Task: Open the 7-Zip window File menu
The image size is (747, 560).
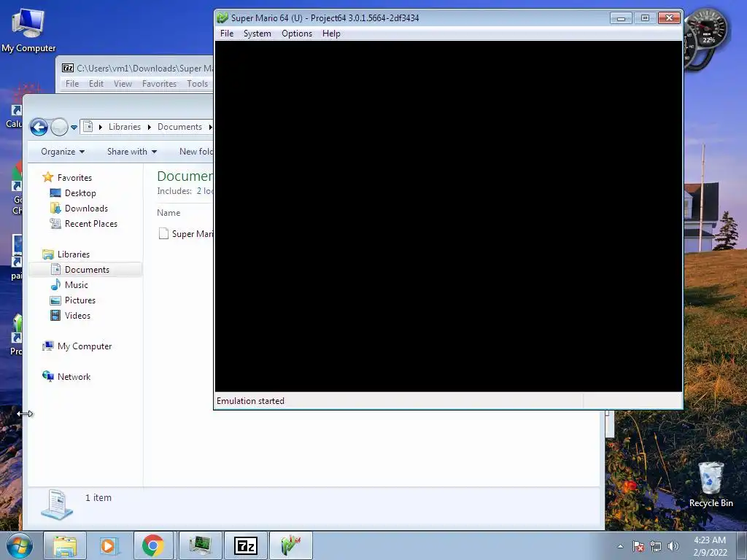Action: coord(72,84)
